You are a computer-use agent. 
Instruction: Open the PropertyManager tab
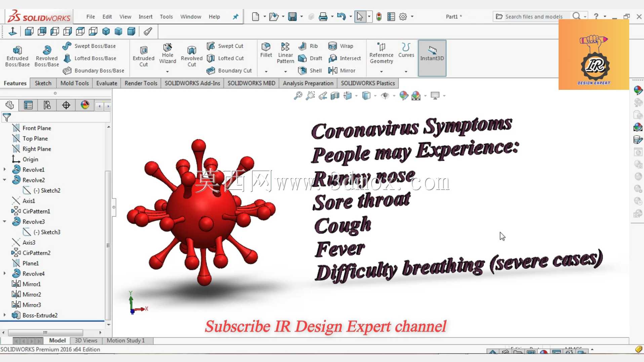[x=28, y=105]
